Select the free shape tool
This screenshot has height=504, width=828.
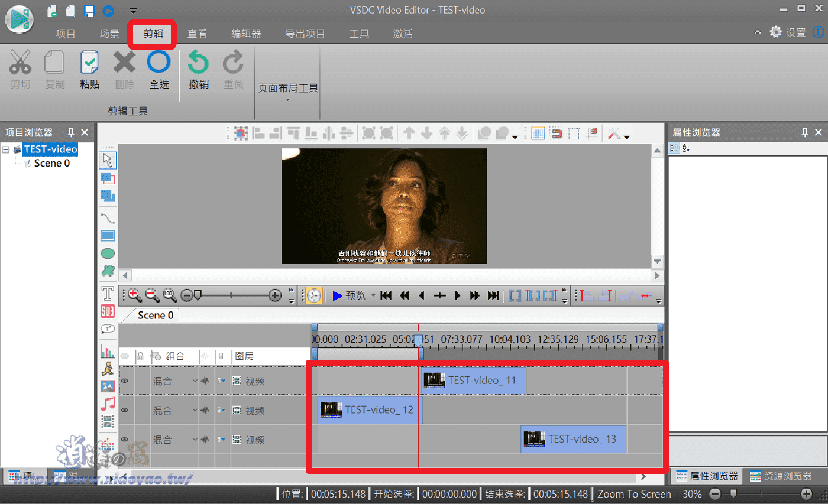click(108, 271)
